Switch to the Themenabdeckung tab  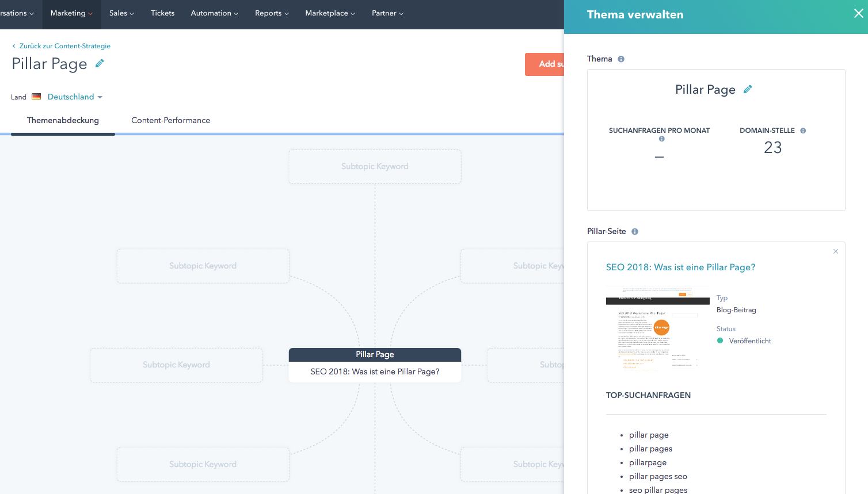tap(63, 120)
